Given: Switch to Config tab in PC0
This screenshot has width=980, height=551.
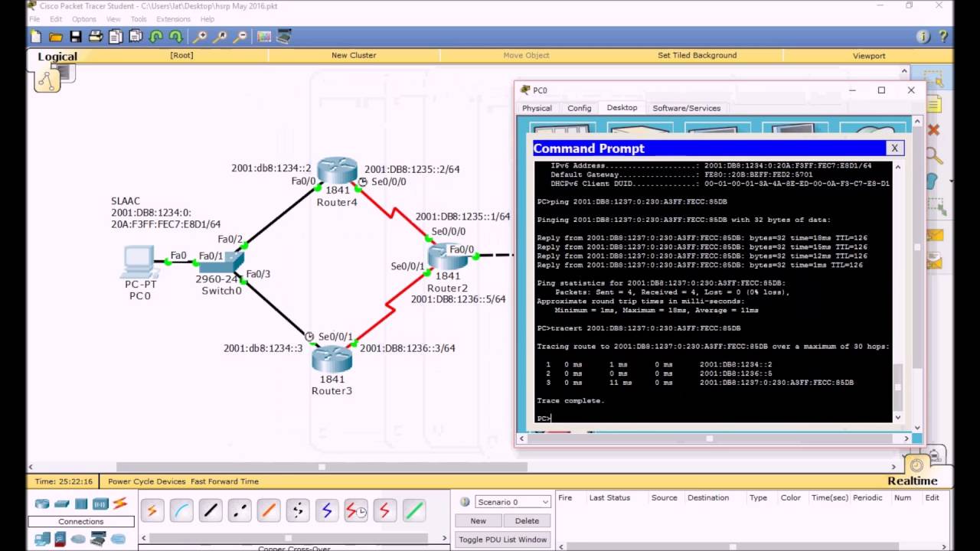Looking at the screenshot, I should tap(580, 108).
